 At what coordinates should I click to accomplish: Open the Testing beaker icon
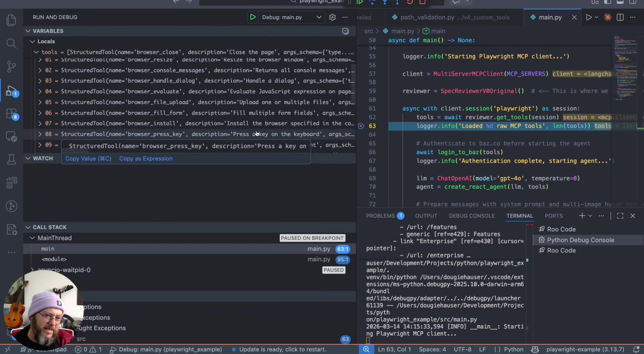11,160
